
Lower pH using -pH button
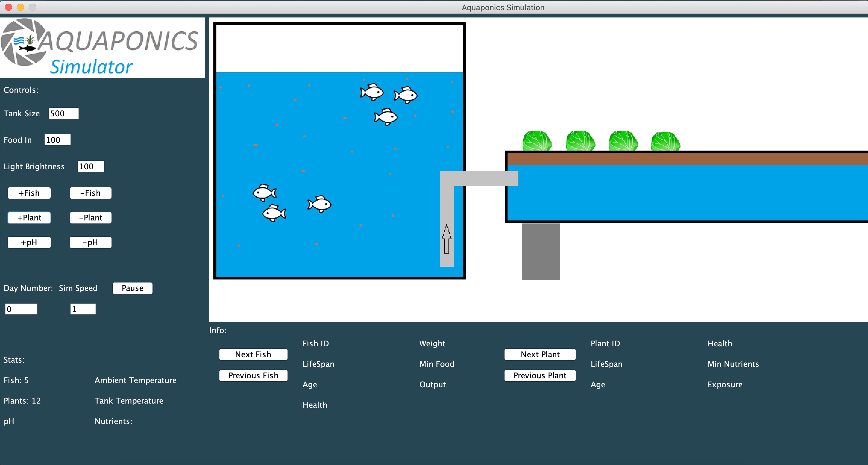[90, 242]
